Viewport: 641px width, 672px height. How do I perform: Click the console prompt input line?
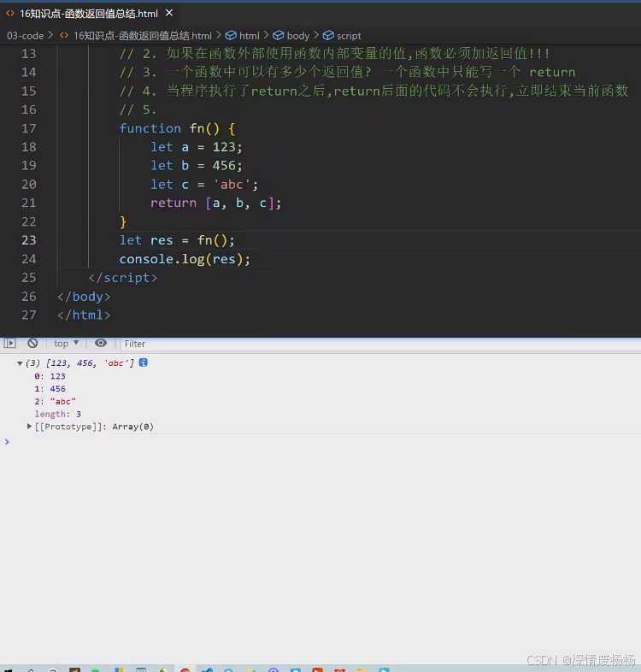click(x=321, y=442)
